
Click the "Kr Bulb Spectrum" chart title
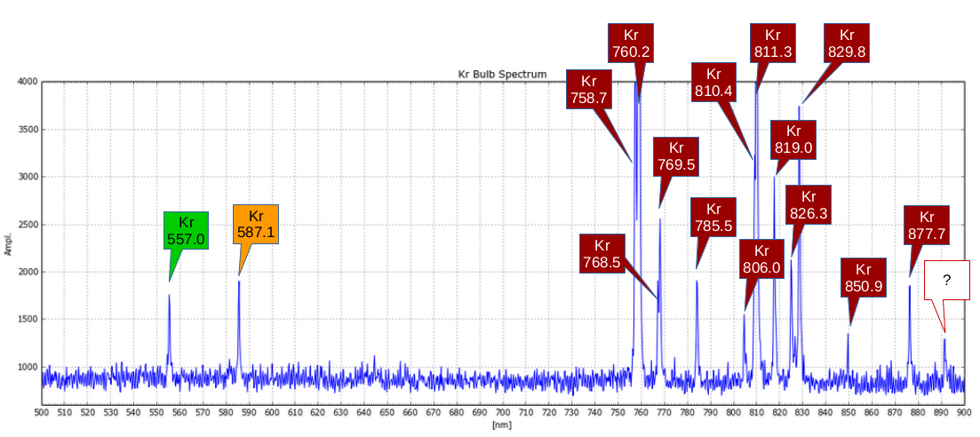[502, 74]
